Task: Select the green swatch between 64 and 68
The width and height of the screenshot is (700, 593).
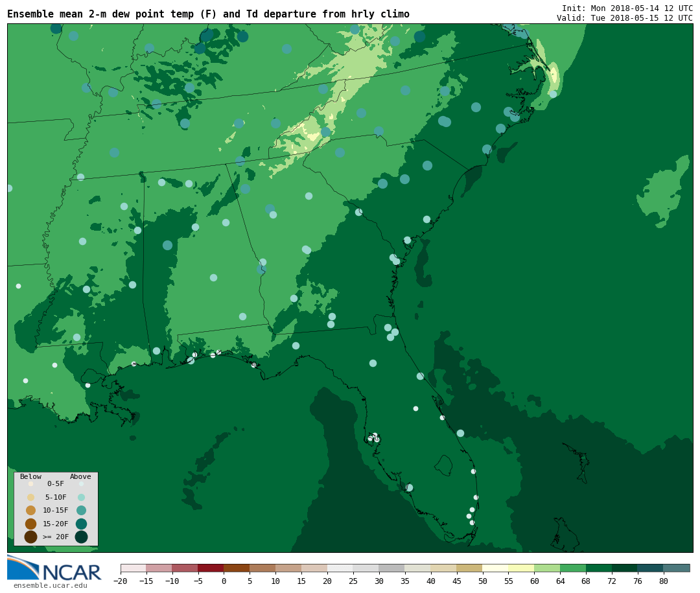Action: pyautogui.click(x=573, y=568)
